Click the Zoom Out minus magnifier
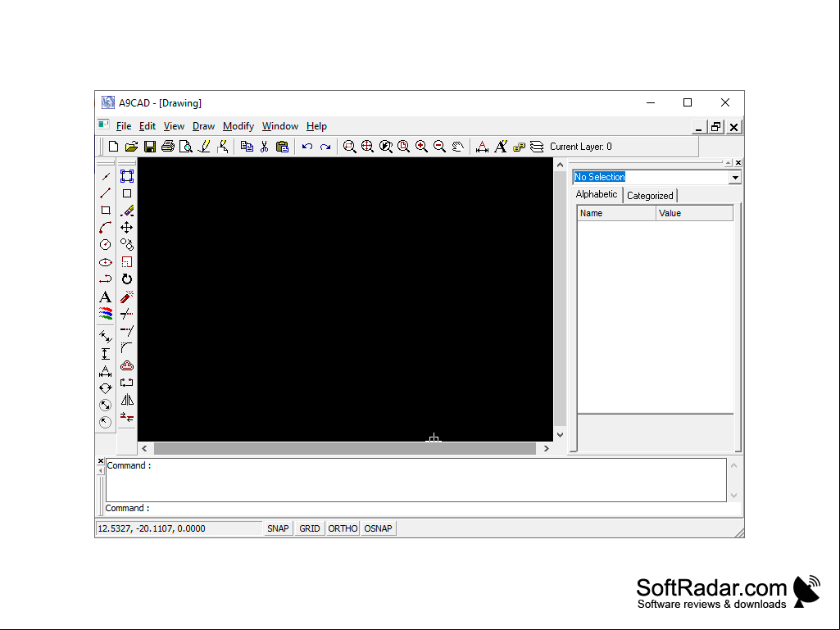 439,147
